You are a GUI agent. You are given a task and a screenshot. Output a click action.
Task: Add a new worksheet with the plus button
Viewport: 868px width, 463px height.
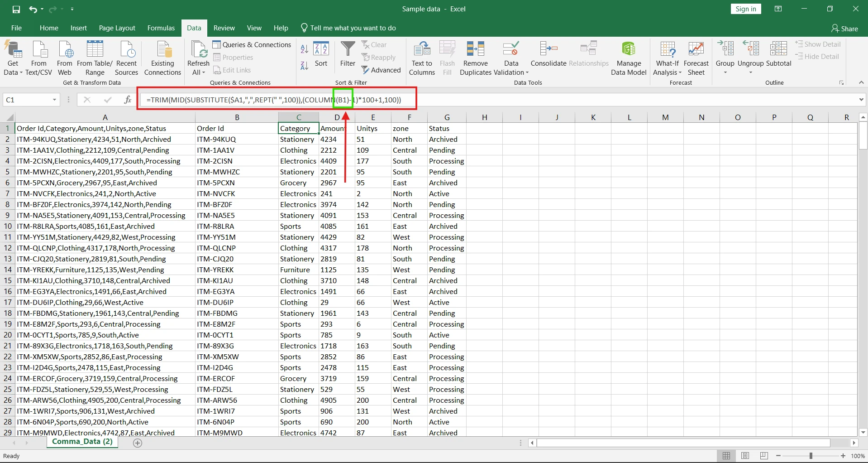click(x=138, y=443)
